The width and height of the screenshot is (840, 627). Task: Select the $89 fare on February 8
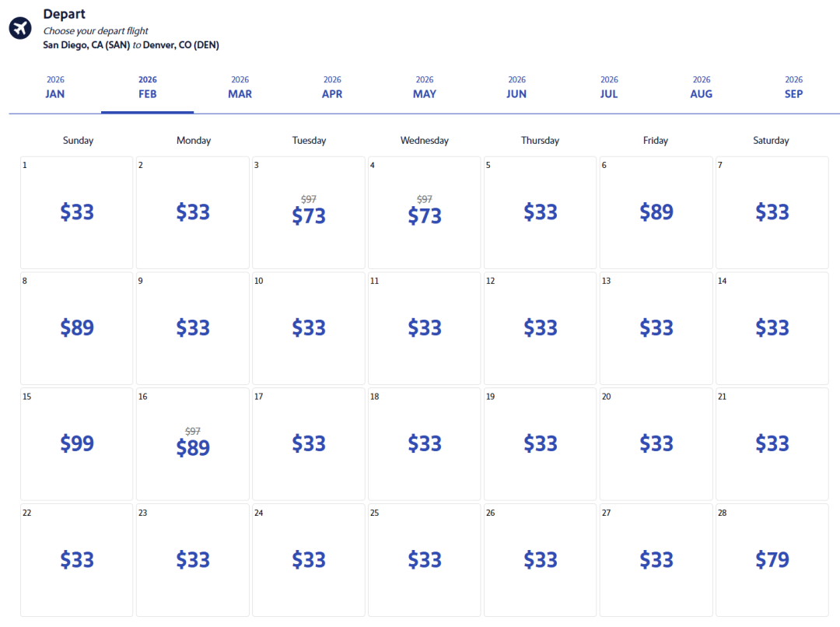pyautogui.click(x=77, y=328)
